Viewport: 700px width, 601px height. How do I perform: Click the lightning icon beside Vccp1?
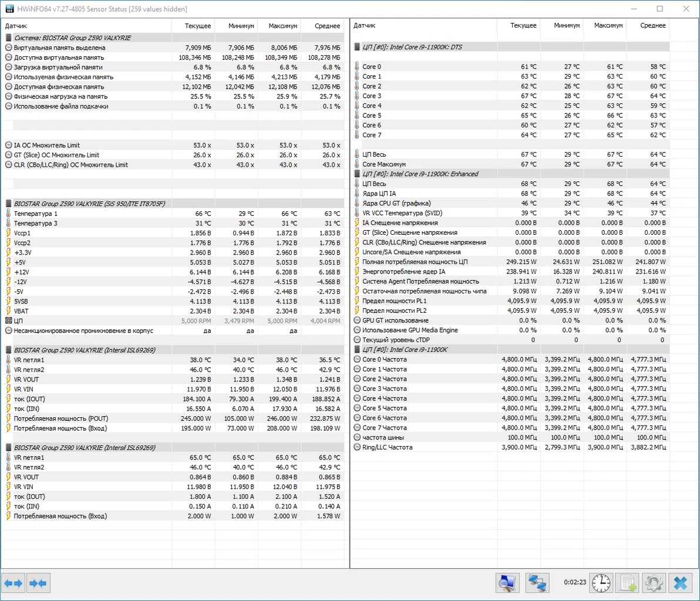[8, 233]
